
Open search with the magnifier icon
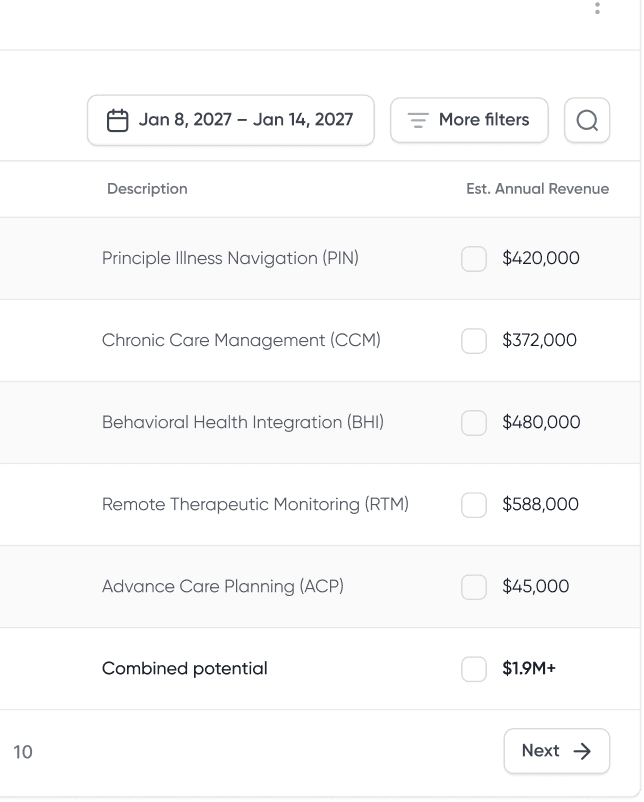[587, 121]
